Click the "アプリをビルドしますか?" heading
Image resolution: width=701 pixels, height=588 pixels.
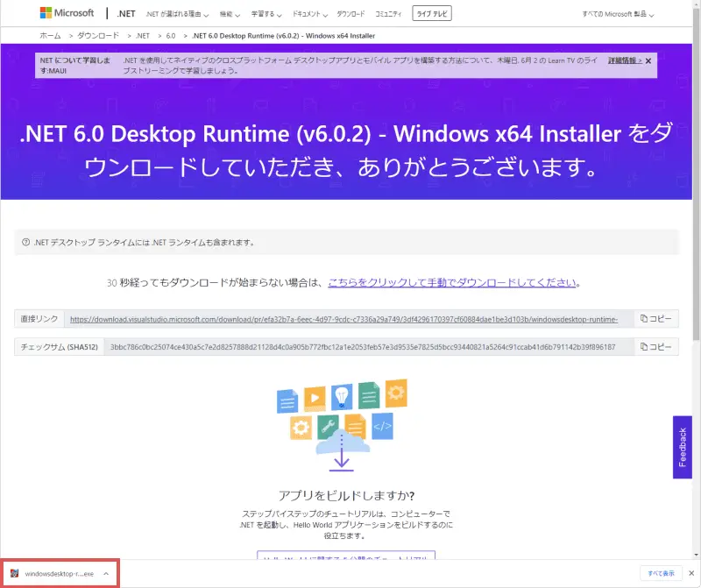click(346, 495)
